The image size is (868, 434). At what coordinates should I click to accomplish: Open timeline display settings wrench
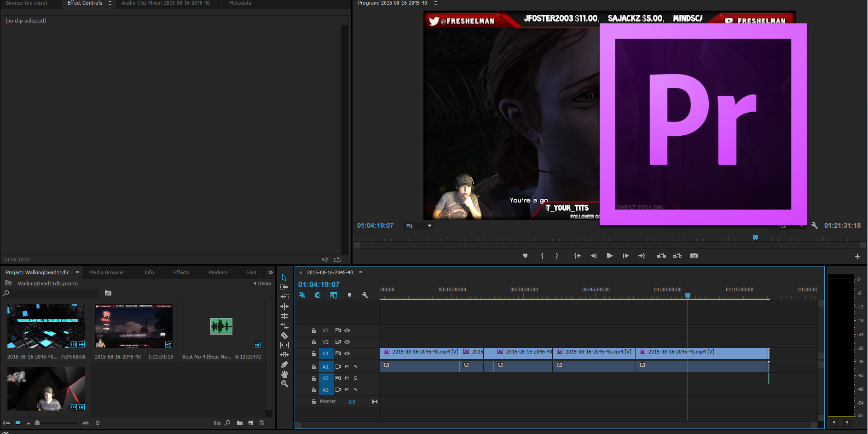(365, 295)
